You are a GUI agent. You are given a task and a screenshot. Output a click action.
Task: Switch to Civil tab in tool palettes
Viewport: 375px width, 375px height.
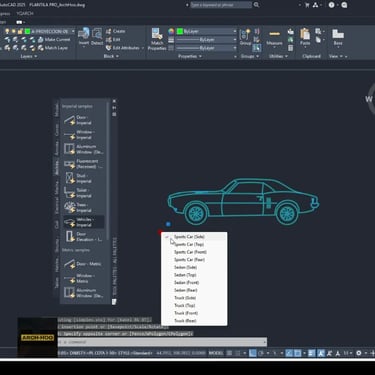point(56,224)
